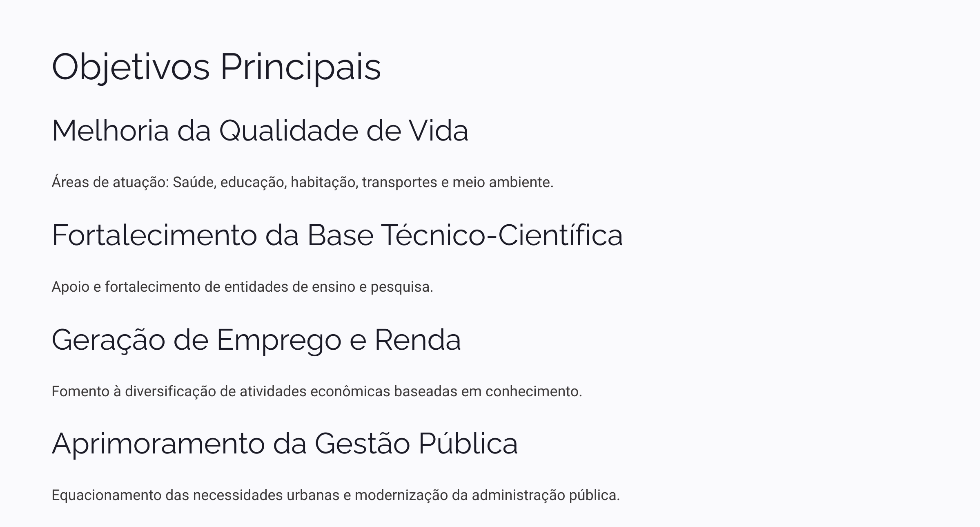Click the "Aprimoramento da Gestão Pública" heading
The width and height of the screenshot is (980, 527).
(285, 444)
